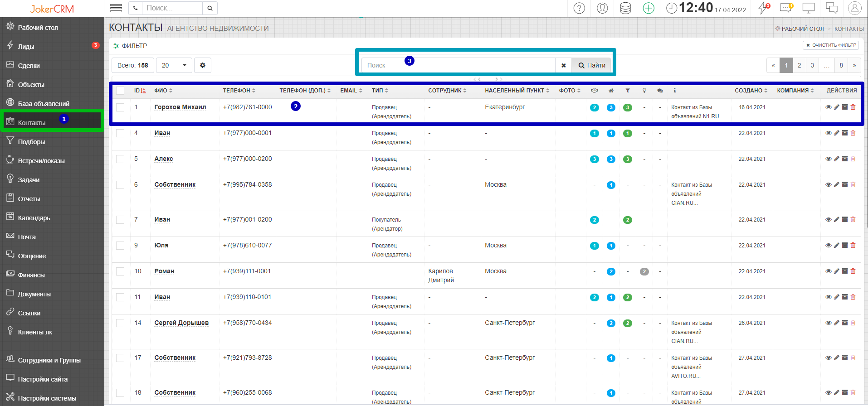
Task: View contact Иван (ID 4) via eye icon
Action: 828,133
